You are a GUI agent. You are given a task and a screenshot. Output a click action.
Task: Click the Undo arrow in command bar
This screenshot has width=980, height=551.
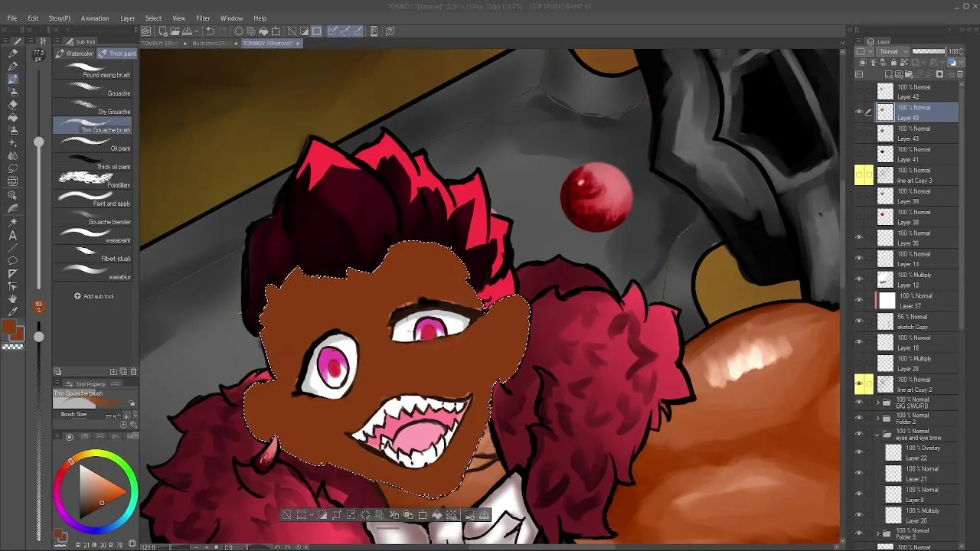pos(211,31)
